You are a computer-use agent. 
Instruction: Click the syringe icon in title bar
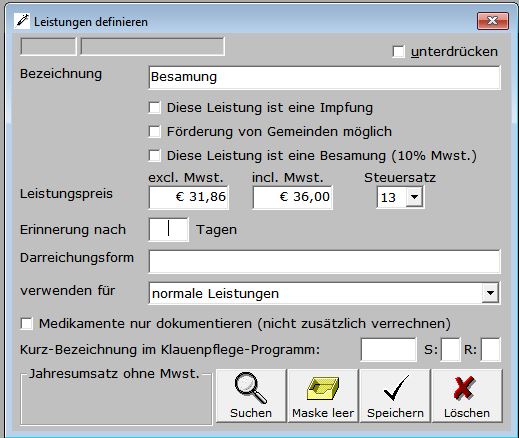click(22, 21)
